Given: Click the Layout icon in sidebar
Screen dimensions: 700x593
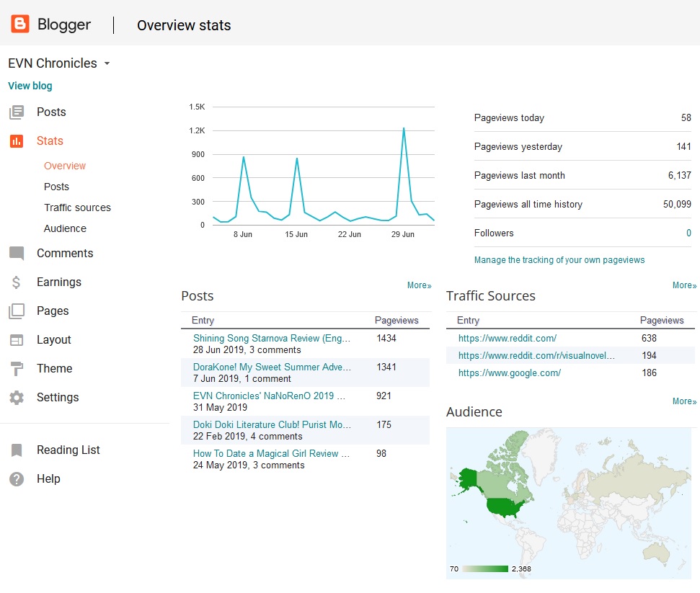Looking at the screenshot, I should 16,340.
